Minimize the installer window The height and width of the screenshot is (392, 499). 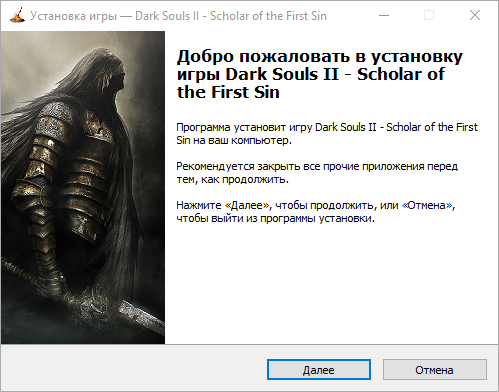[x=384, y=15]
